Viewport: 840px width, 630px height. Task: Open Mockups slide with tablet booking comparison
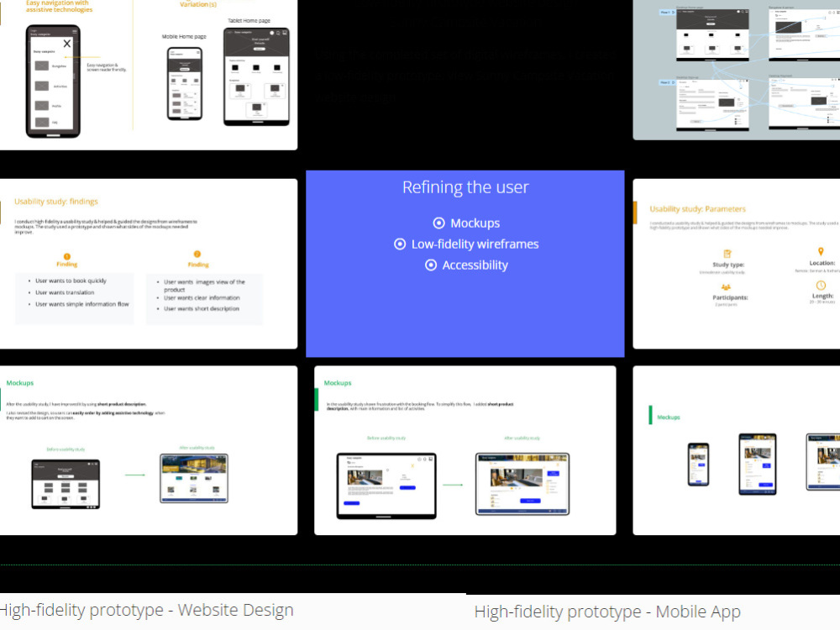coord(465,450)
